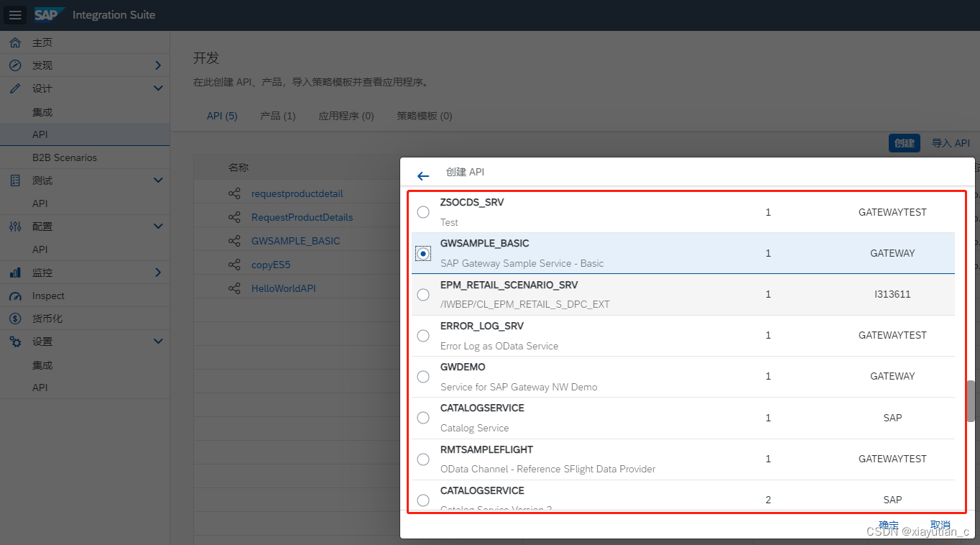Click the "Error Log as OData Service" description

pos(499,346)
